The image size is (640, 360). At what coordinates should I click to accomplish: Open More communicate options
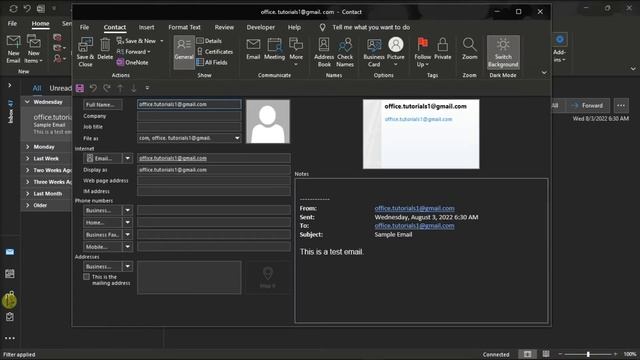click(296, 51)
